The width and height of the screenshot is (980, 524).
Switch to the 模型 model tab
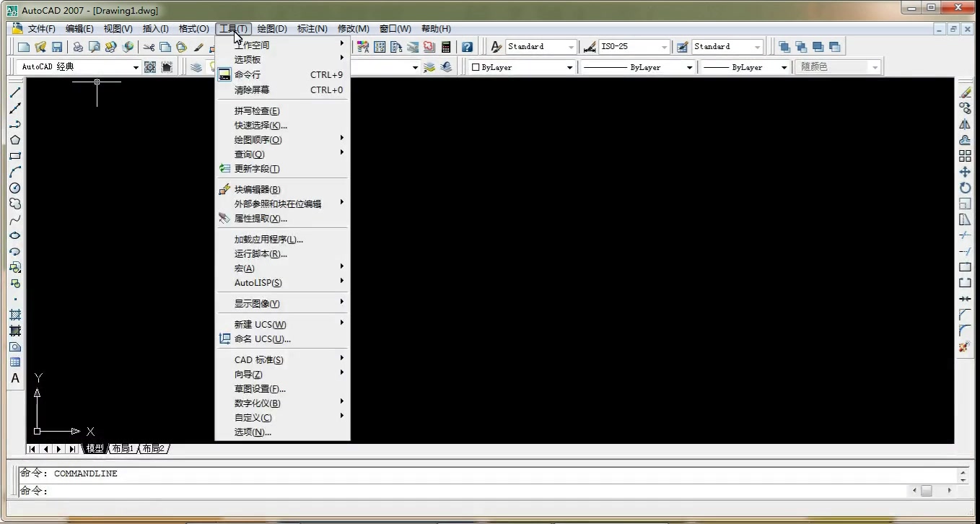(95, 449)
